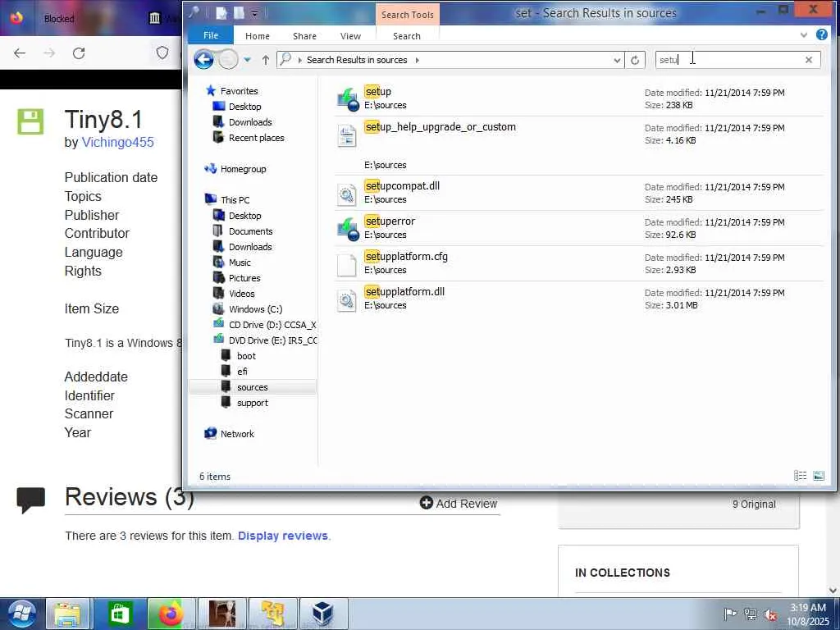Click inside the search box containing 'setu'
This screenshot has height=630, width=840.
(x=728, y=60)
